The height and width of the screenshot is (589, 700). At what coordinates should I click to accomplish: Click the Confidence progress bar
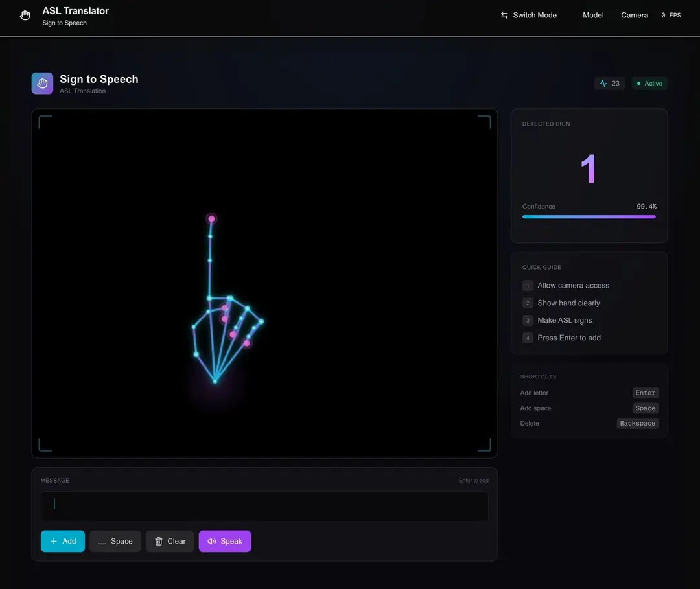coord(589,217)
